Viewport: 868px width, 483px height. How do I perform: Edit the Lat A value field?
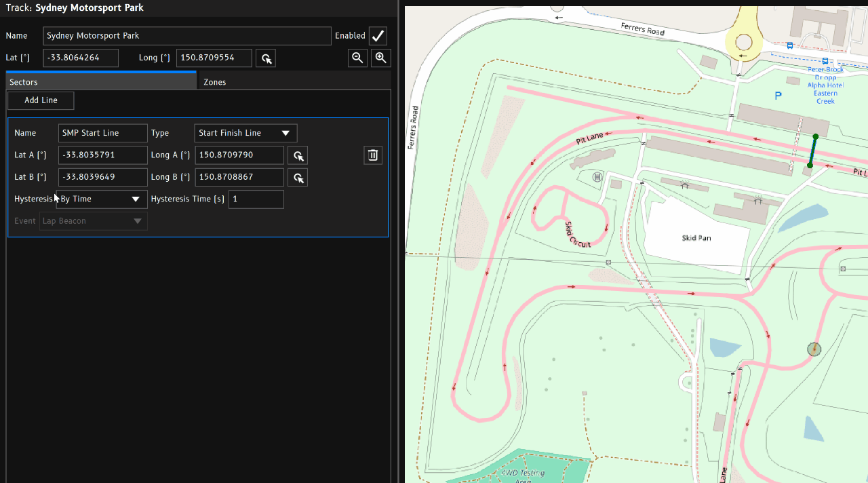pos(103,155)
